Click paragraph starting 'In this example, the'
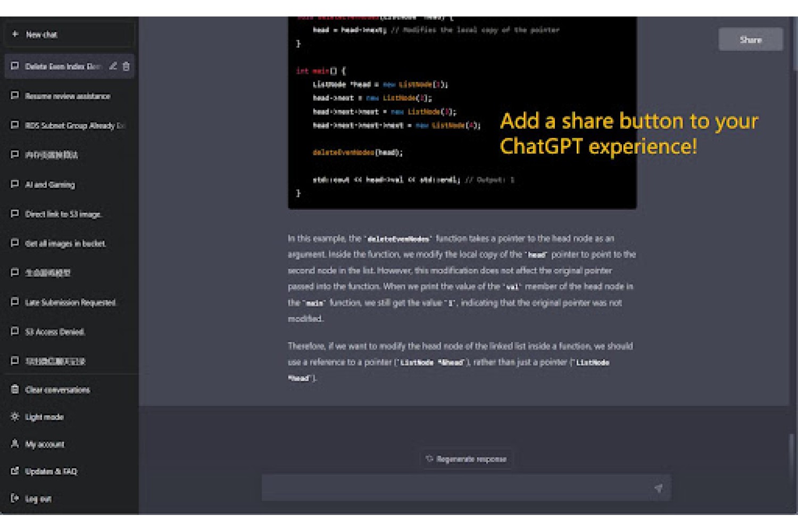The image size is (798, 532). coord(462,279)
